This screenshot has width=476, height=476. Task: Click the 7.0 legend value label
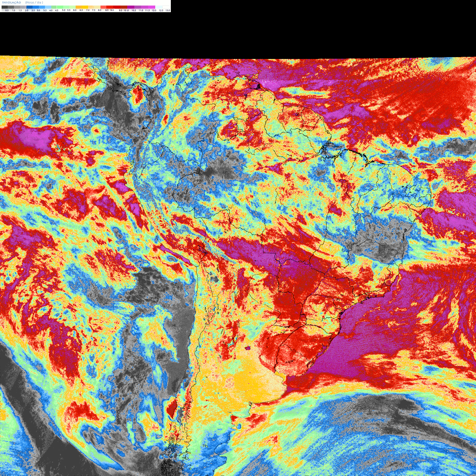click(88, 10)
